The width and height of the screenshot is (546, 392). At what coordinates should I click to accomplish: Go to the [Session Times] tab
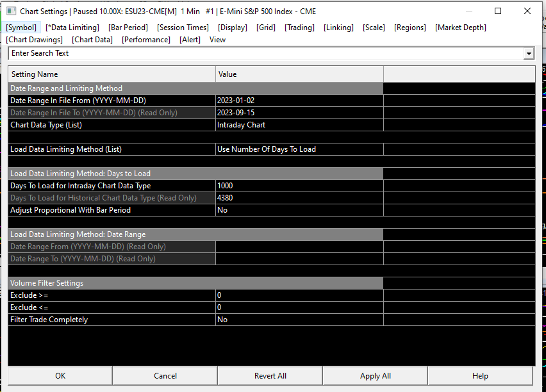183,28
